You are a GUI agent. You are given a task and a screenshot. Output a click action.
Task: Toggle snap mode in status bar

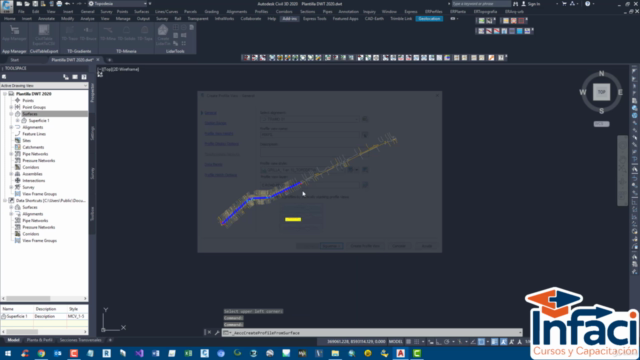coord(416,342)
